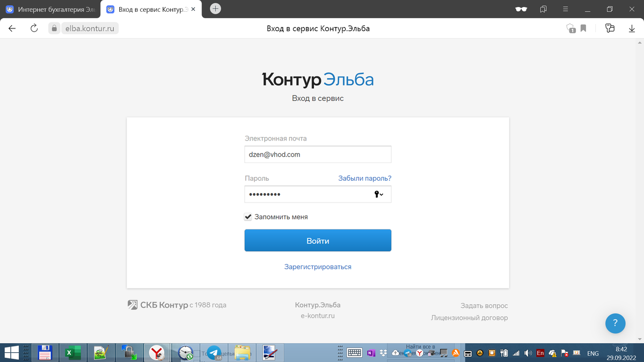Close the 'Вход в сервис Контур' tab

193,10
